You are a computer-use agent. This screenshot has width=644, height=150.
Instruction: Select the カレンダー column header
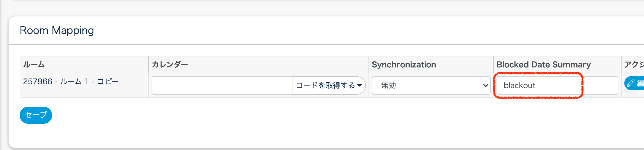click(x=170, y=65)
